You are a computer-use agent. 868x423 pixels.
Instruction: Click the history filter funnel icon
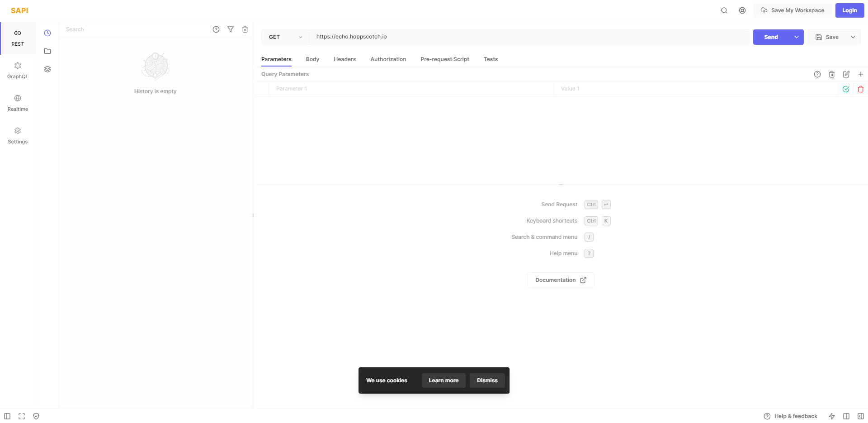pos(231,29)
